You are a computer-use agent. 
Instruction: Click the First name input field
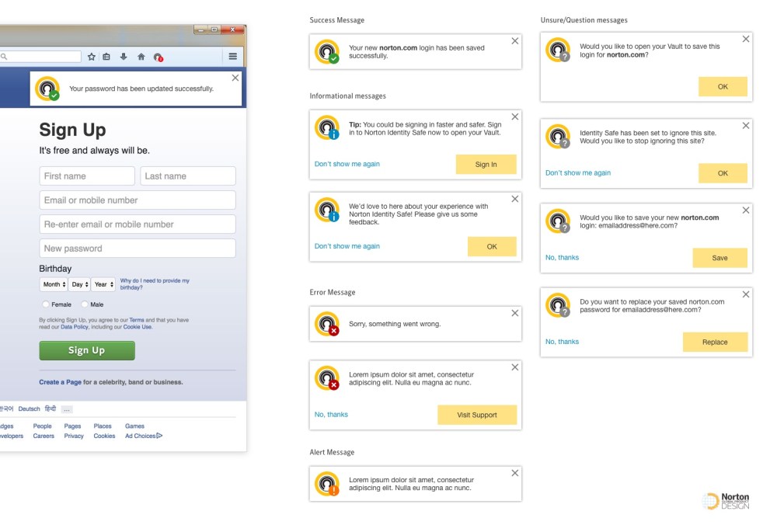tap(87, 176)
